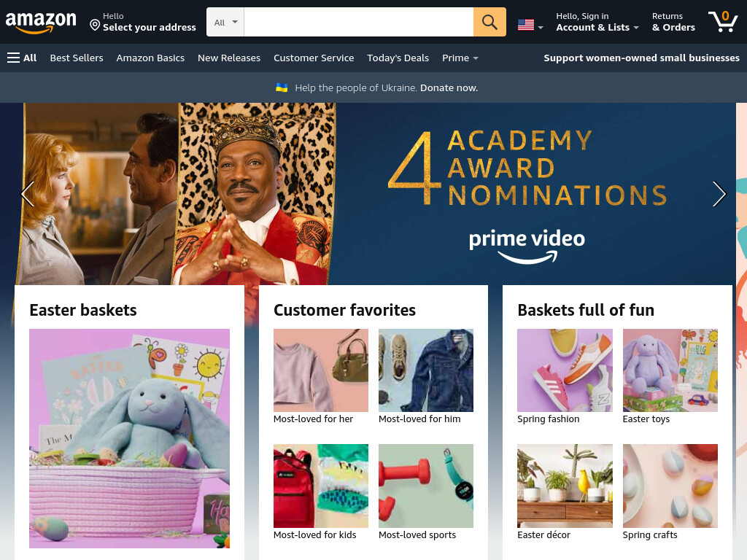
Task: Show previous carousel banner slide
Action: [28, 194]
